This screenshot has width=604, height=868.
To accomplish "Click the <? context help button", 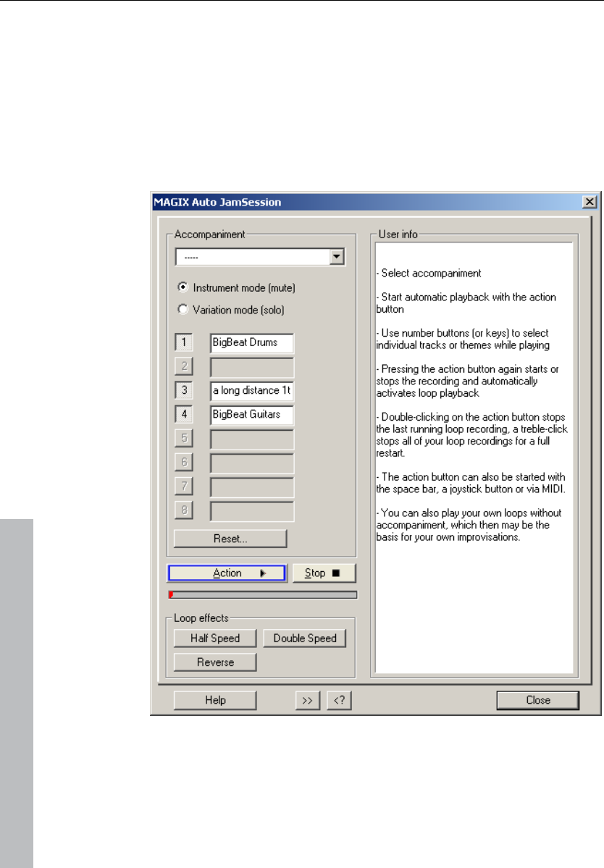I will point(339,700).
